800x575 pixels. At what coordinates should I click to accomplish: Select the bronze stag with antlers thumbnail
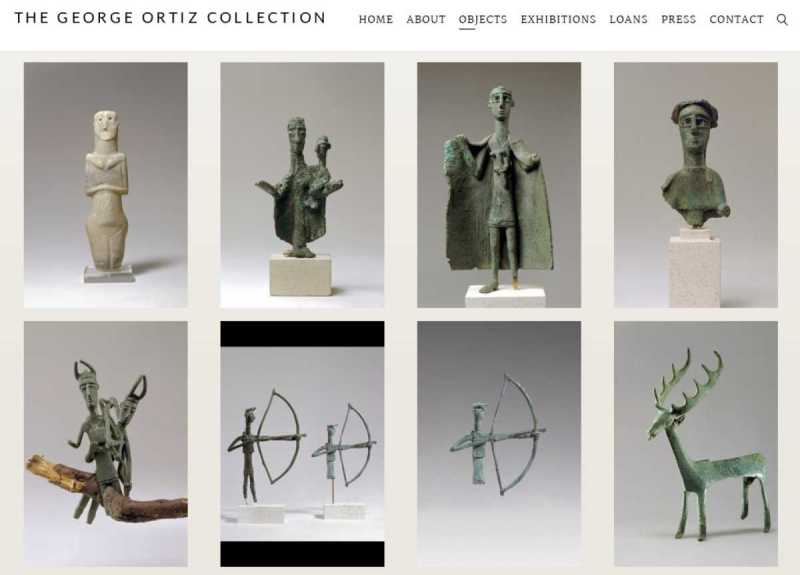(x=696, y=444)
